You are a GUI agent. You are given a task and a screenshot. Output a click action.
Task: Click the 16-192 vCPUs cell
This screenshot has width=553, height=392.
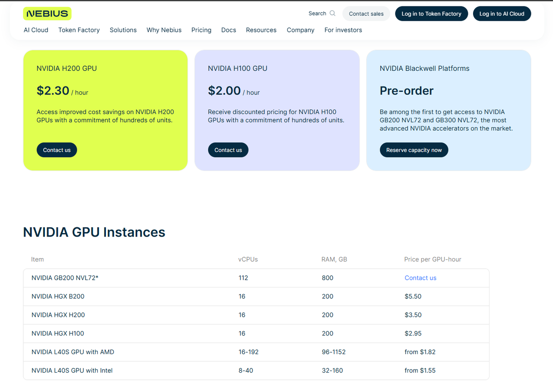tap(248, 352)
